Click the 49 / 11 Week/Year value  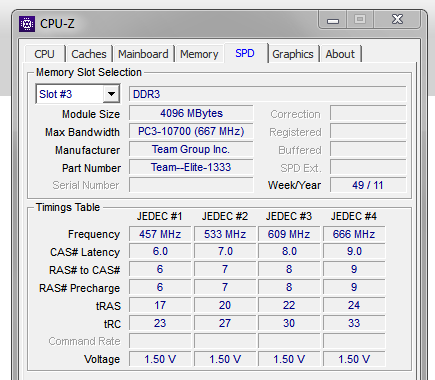click(368, 185)
